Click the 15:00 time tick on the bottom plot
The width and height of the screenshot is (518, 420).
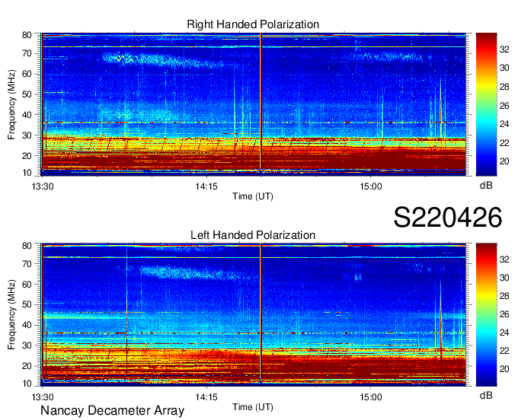pyautogui.click(x=371, y=396)
